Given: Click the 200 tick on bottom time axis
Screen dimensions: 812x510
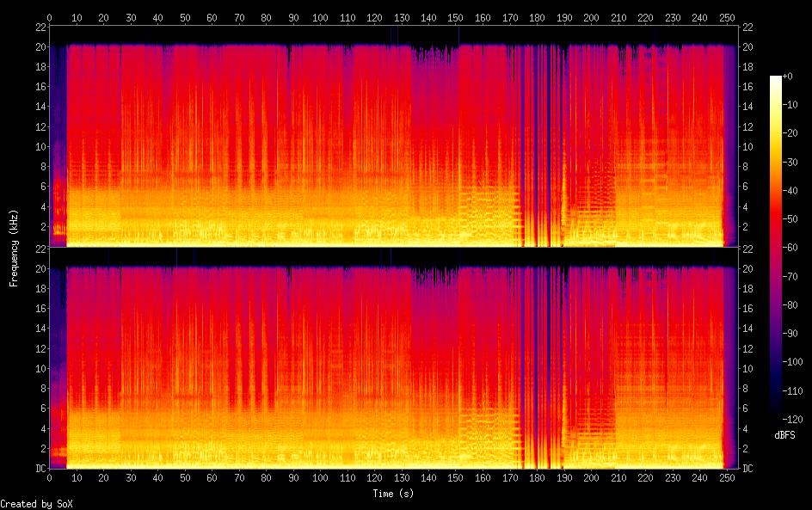Looking at the screenshot, I should click(591, 478).
